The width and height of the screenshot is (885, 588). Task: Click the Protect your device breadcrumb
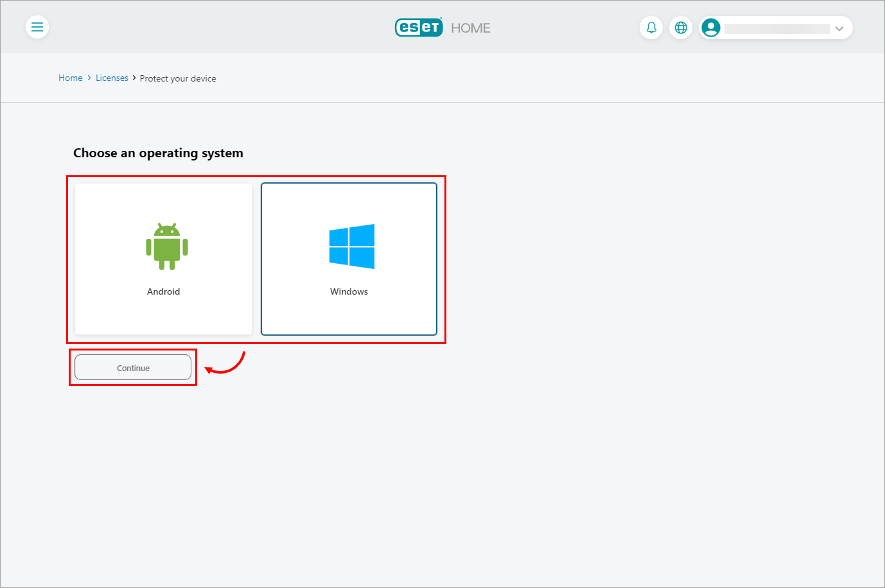click(178, 78)
